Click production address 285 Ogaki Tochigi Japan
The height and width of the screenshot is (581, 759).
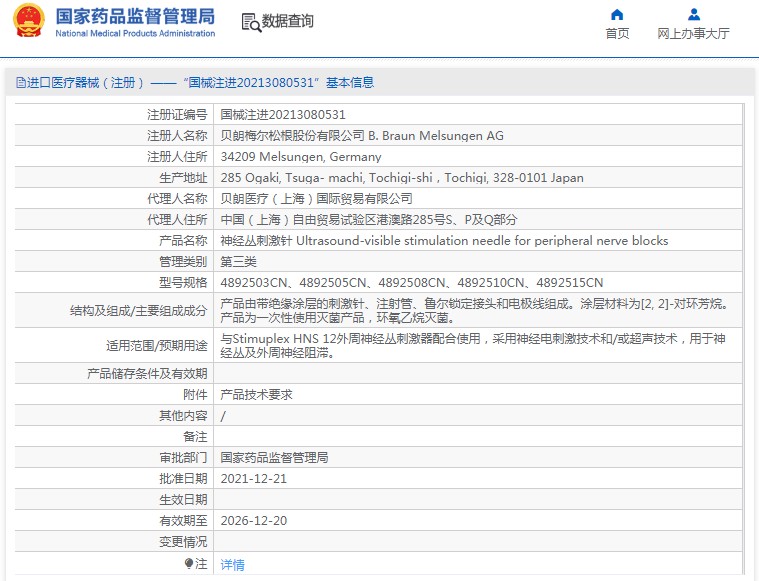click(x=402, y=178)
